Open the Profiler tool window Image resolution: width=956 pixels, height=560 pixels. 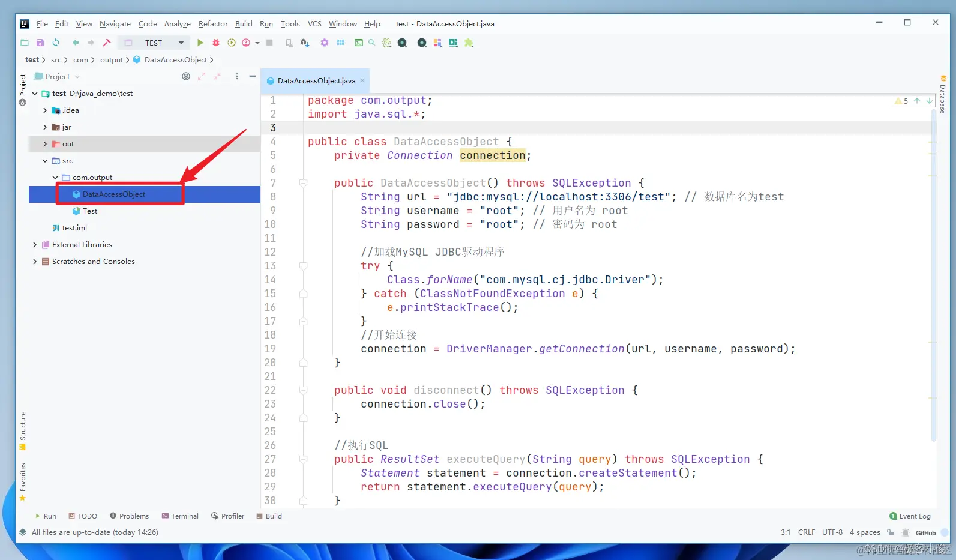point(228,516)
